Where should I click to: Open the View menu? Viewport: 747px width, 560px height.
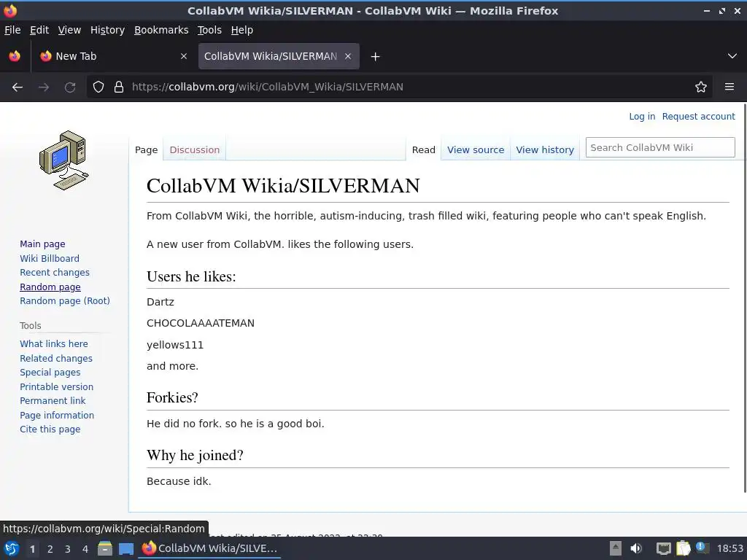(x=69, y=30)
